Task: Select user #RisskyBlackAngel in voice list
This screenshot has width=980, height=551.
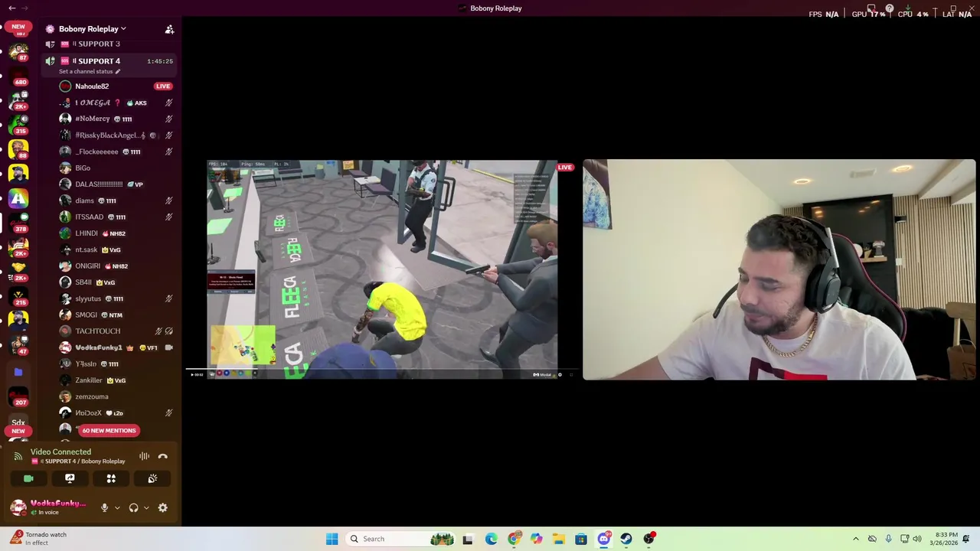Action: click(115, 135)
